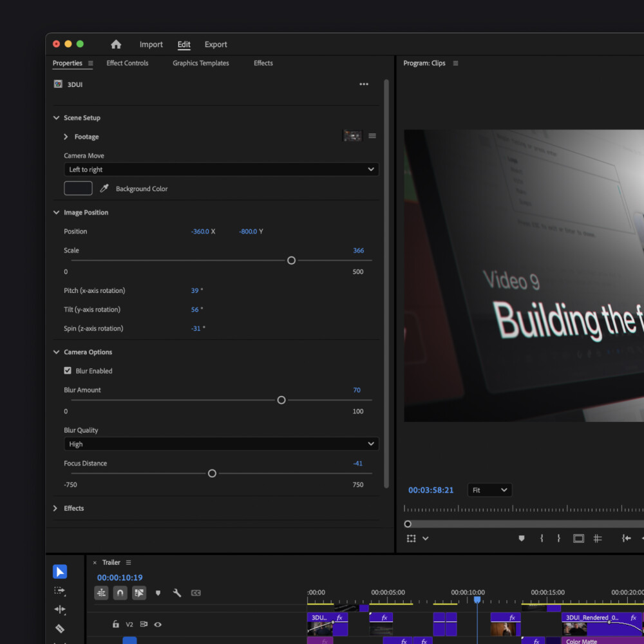Expand the Footage group

pos(66,137)
